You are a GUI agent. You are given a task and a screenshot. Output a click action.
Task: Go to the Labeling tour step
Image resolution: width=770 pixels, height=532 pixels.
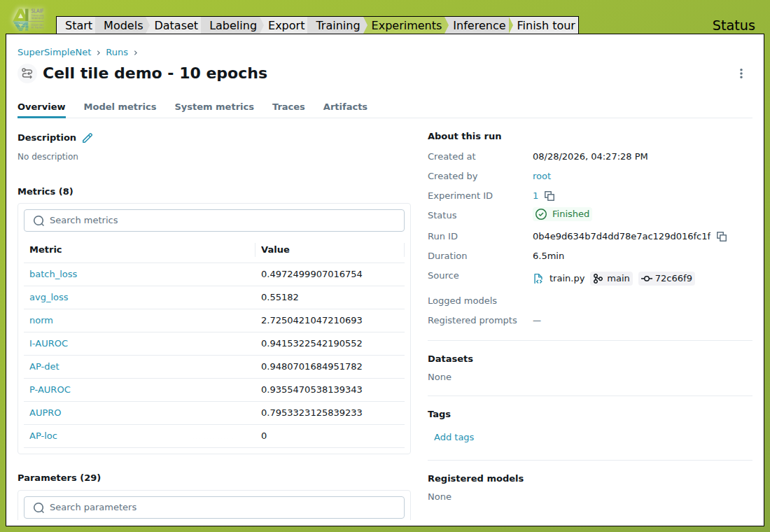(x=233, y=25)
